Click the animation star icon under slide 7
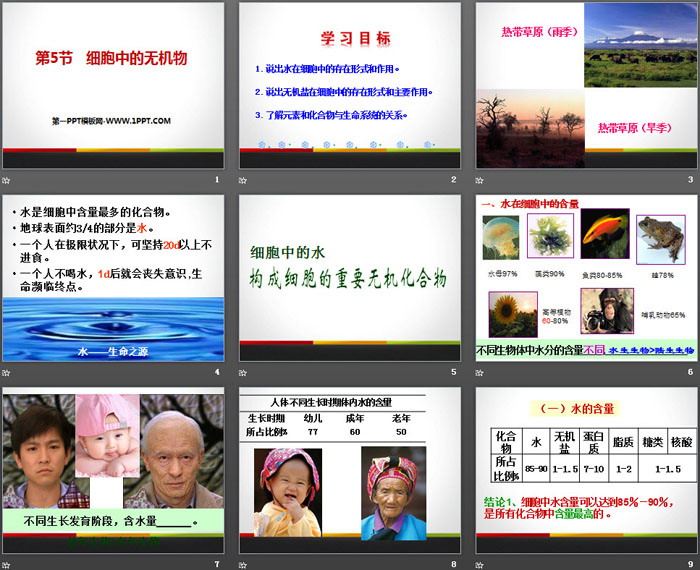 click(6, 564)
